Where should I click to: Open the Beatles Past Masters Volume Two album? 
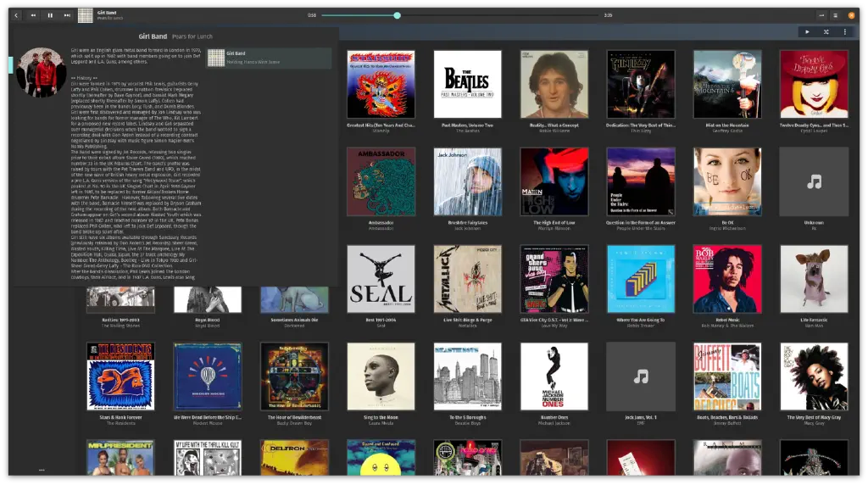pos(467,84)
